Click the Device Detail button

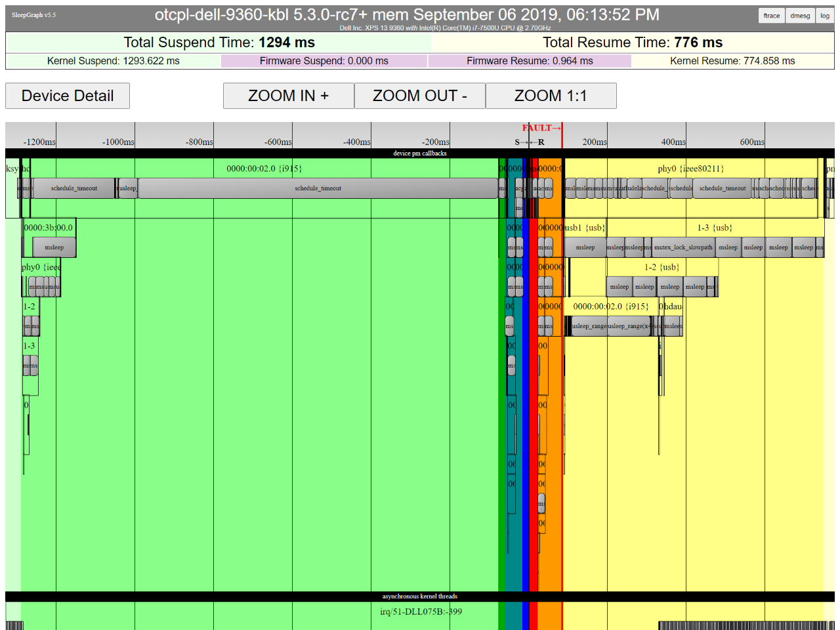(68, 96)
